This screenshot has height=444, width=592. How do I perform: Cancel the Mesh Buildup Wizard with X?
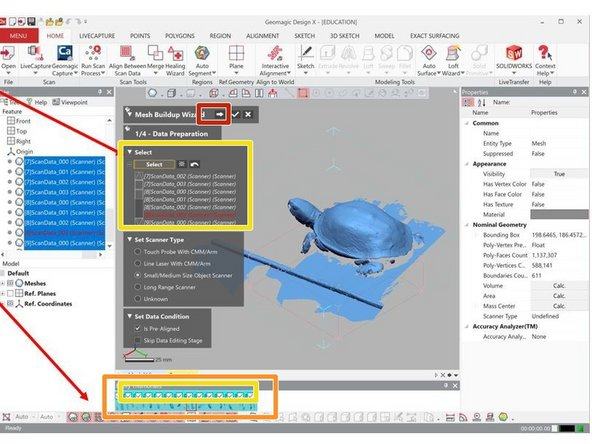(248, 114)
